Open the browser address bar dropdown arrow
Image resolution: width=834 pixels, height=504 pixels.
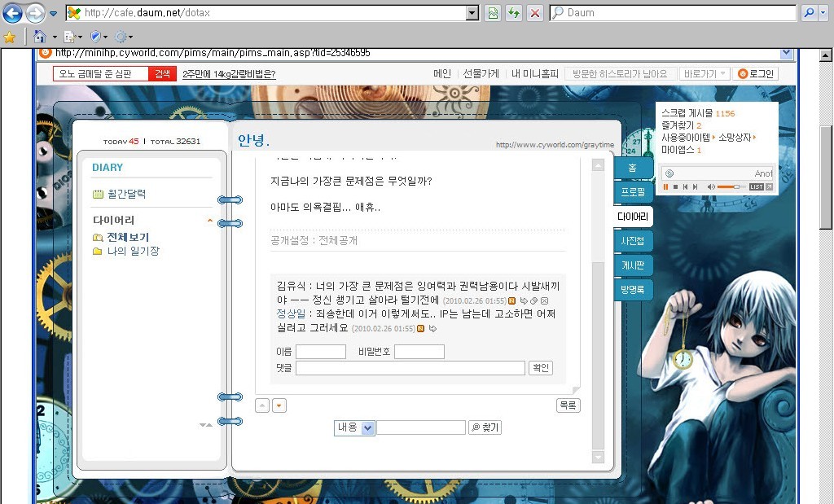(472, 13)
